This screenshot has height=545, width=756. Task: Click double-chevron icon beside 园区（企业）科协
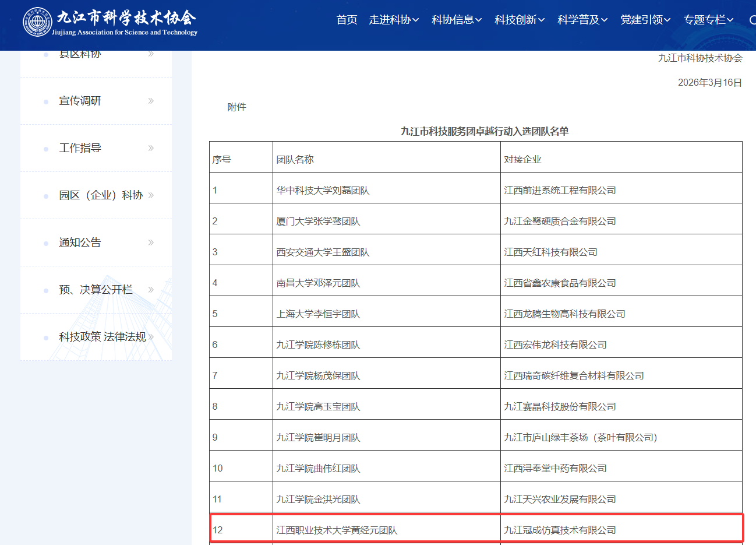click(x=151, y=195)
